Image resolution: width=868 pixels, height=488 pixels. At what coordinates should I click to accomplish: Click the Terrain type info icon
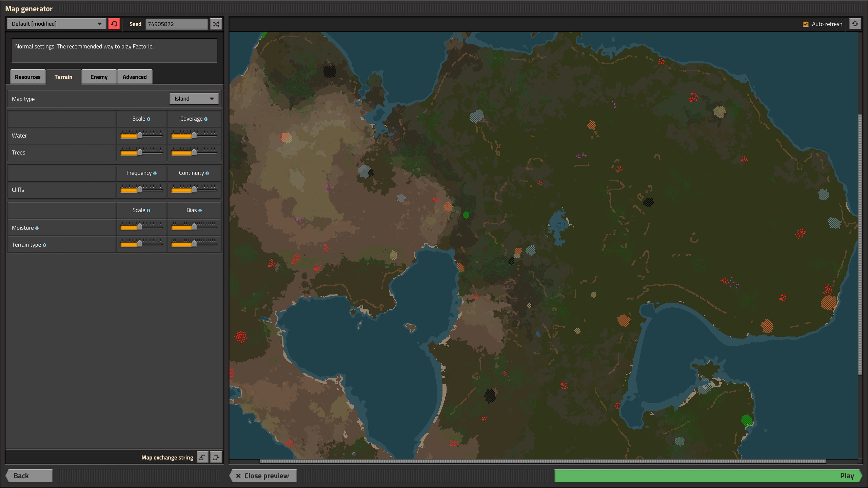(x=44, y=245)
